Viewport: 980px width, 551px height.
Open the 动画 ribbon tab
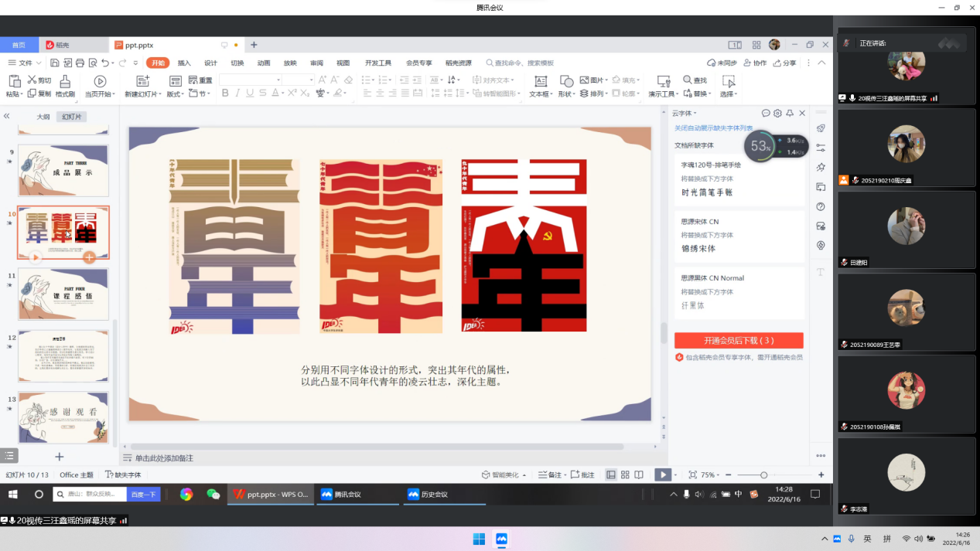click(264, 63)
